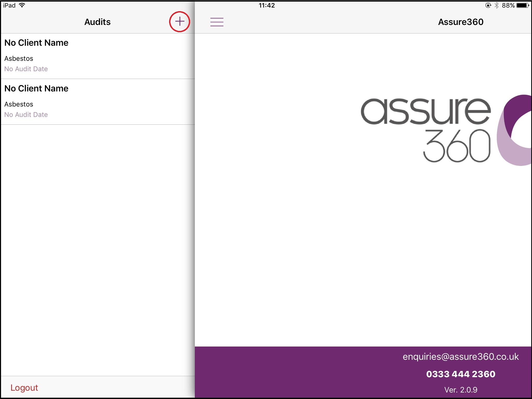Click the Logout button
The height and width of the screenshot is (399, 532).
(x=24, y=388)
